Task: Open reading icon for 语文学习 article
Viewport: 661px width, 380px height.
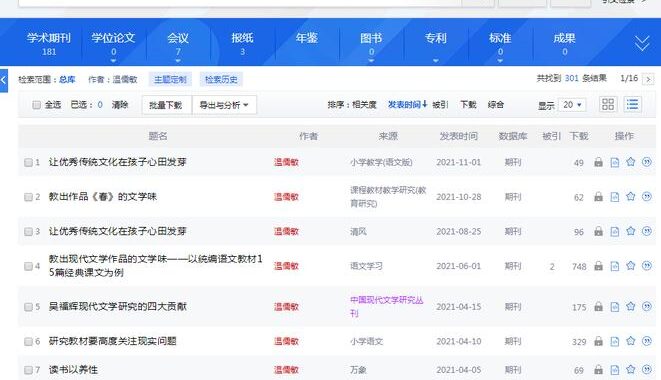Action: [615, 266]
